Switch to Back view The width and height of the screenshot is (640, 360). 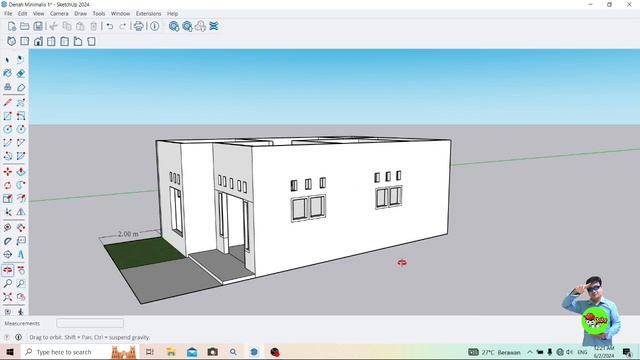64,41
